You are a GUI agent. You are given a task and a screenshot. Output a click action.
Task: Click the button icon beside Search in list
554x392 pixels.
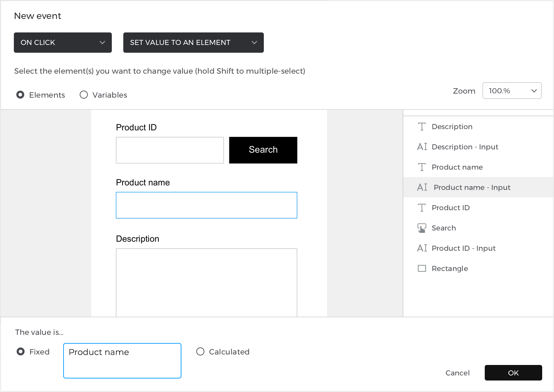422,228
